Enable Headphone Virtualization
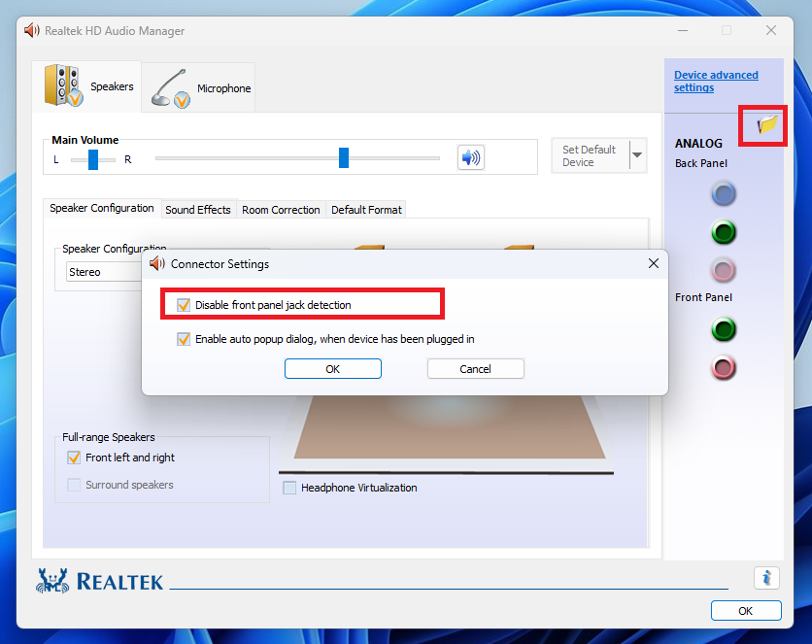 click(289, 488)
